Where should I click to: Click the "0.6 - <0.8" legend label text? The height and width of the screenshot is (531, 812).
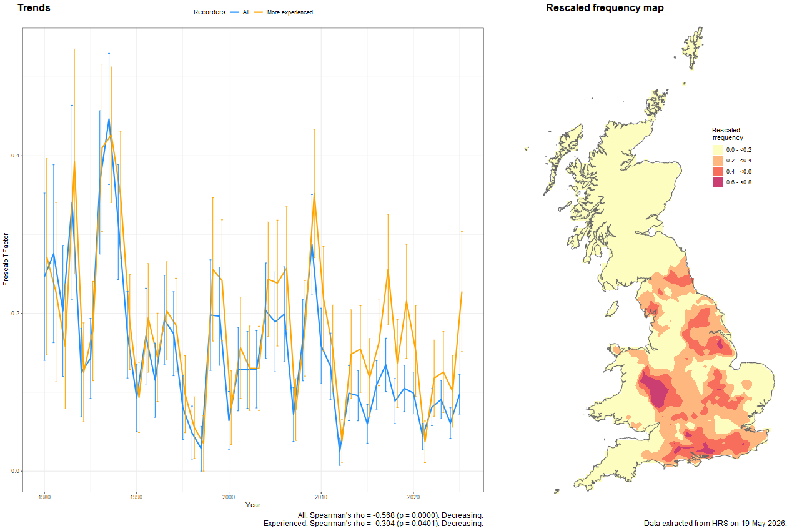(x=739, y=182)
